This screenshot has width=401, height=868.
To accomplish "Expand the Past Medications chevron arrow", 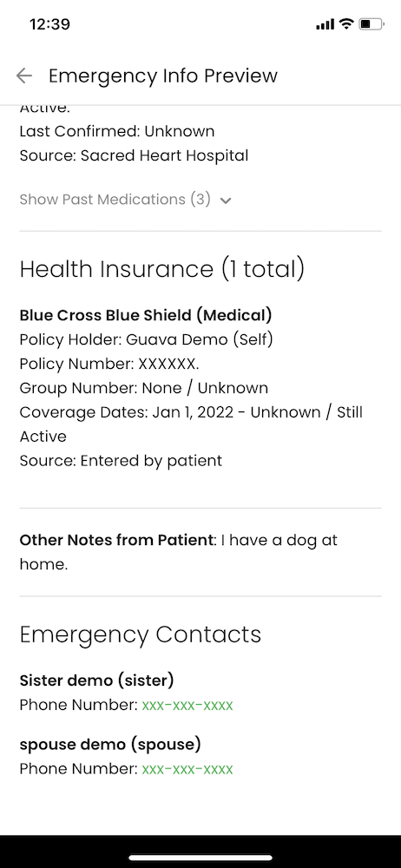I will pyautogui.click(x=226, y=201).
